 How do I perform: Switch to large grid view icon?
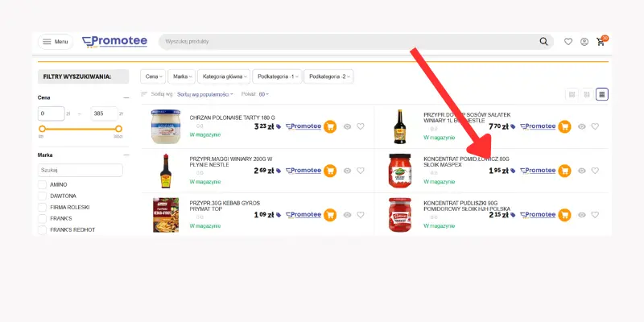pyautogui.click(x=572, y=94)
